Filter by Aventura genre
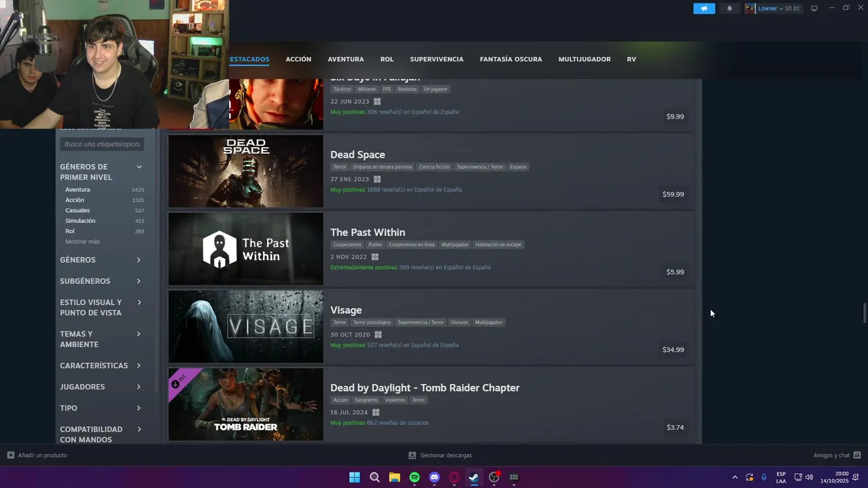The height and width of the screenshot is (488, 868). point(77,190)
